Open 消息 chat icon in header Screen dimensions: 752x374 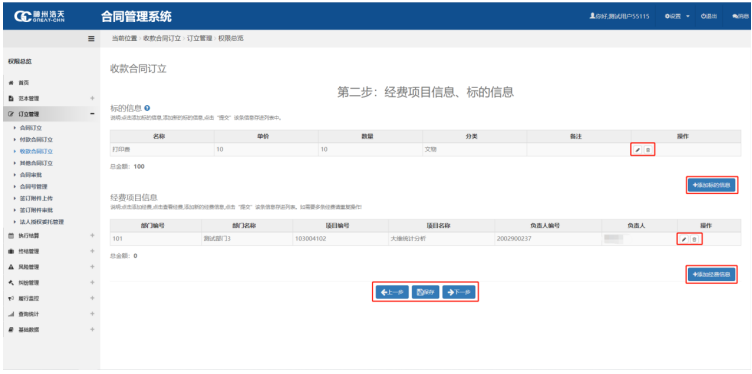(741, 16)
